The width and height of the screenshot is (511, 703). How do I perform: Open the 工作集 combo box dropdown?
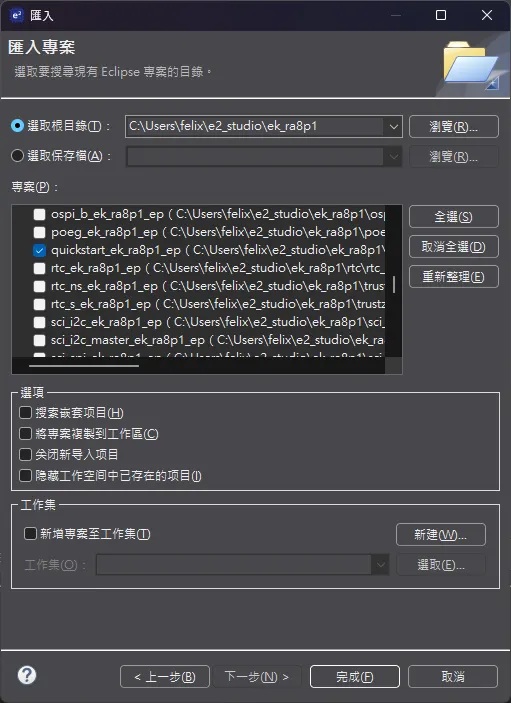click(x=380, y=564)
